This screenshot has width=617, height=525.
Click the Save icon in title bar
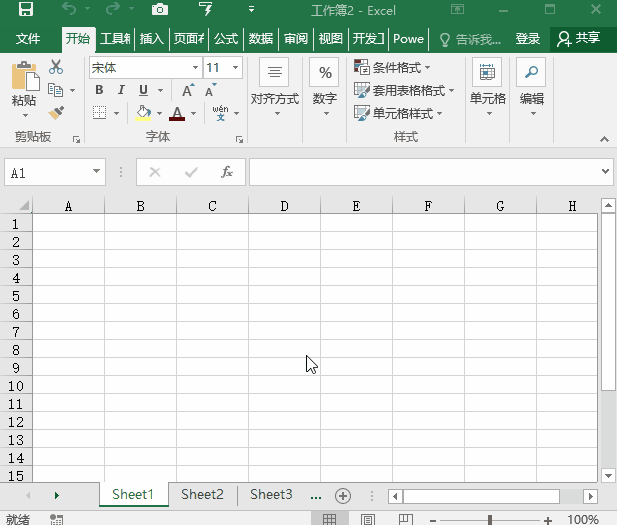(x=26, y=9)
